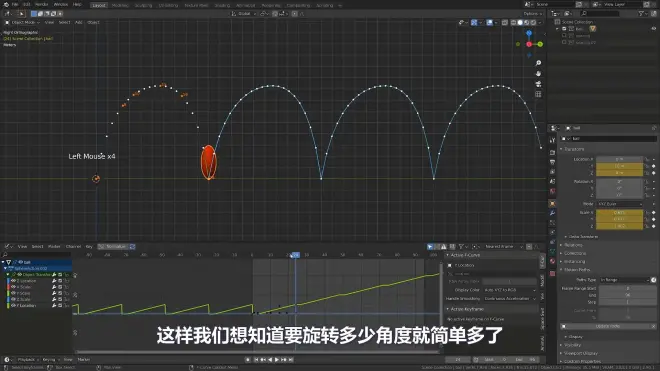This screenshot has height=371, width=660.
Task: Toggle visibility eye of X Scale channel
Action: 13,287
